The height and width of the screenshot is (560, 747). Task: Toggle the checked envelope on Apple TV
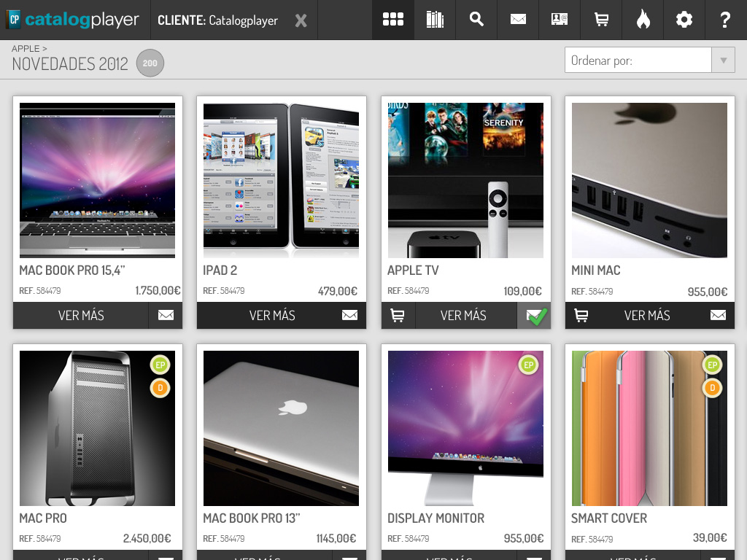(535, 315)
